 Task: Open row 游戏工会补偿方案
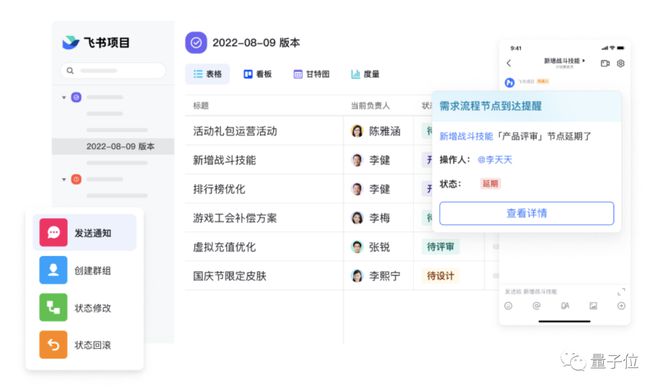coord(235,218)
